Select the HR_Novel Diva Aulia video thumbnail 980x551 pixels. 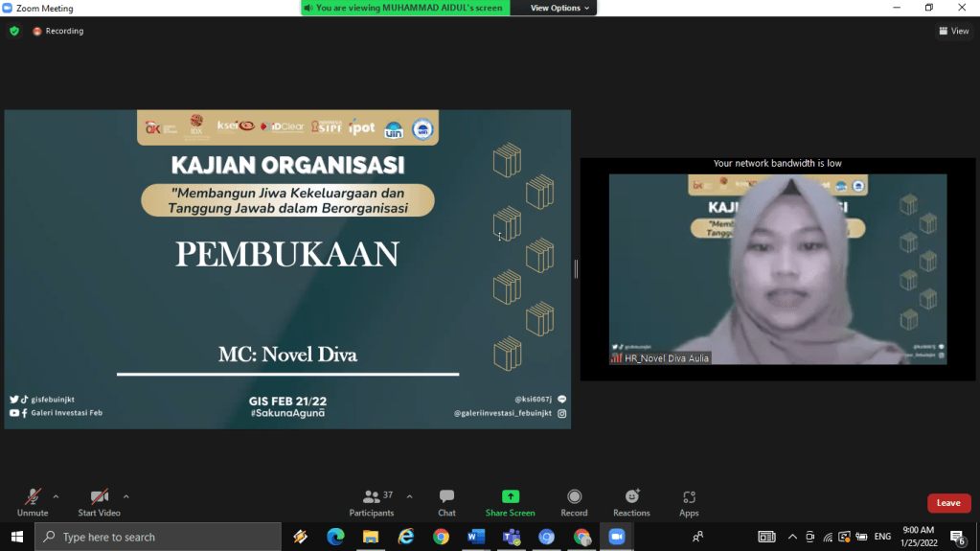[x=777, y=269]
